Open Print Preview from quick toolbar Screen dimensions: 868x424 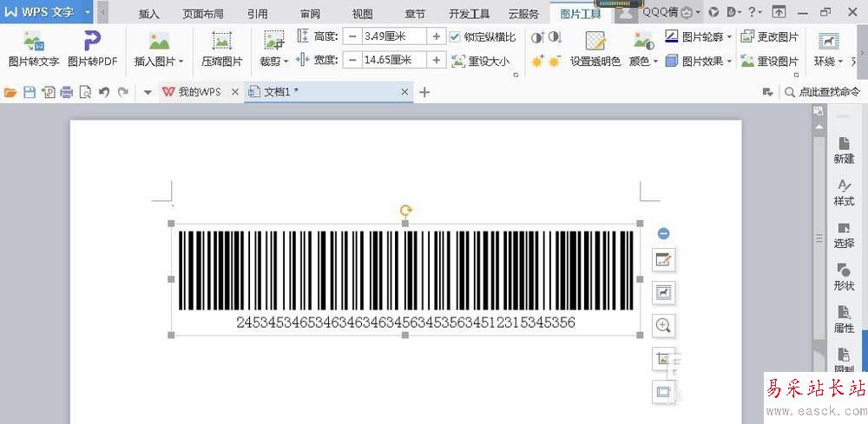[x=85, y=92]
